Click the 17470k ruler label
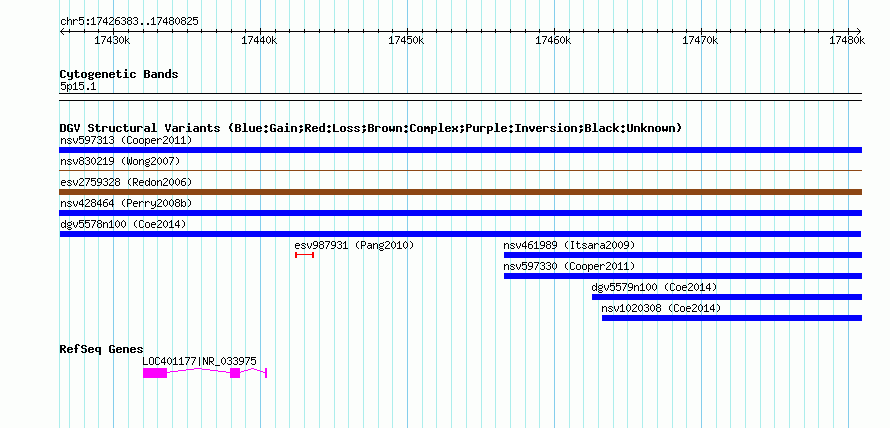Image resolution: width=890 pixels, height=428 pixels. coord(701,40)
